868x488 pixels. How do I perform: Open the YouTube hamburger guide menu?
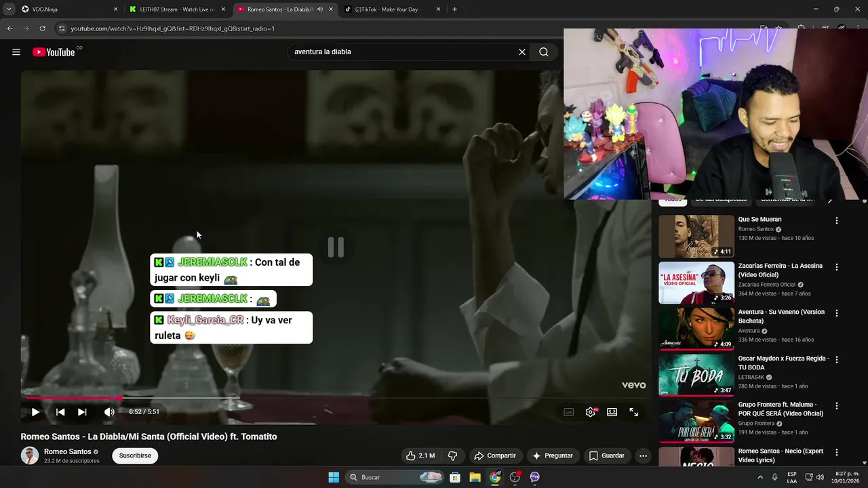pos(16,52)
